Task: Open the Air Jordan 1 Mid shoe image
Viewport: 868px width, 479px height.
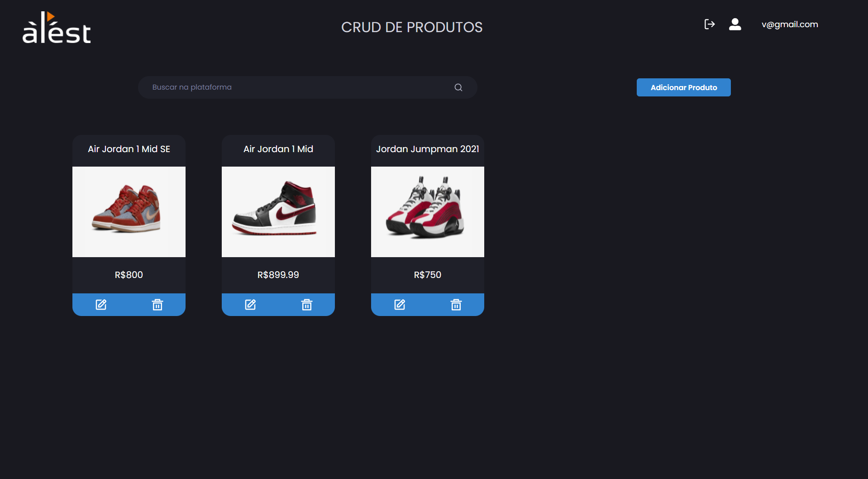Action: pos(278,212)
